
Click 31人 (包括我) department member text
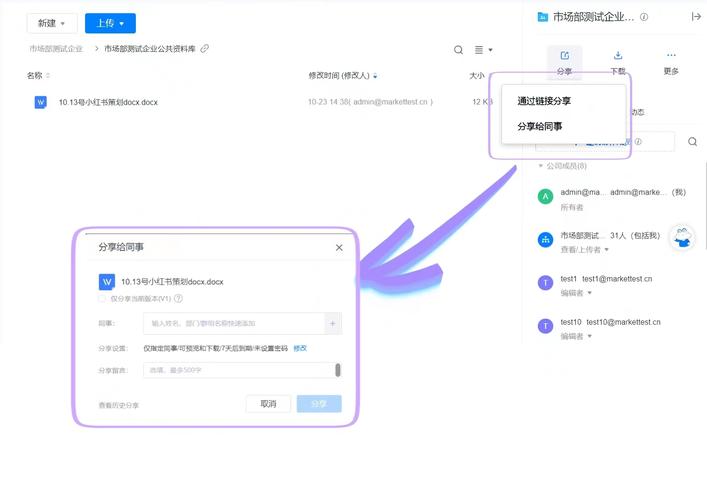click(x=635, y=235)
